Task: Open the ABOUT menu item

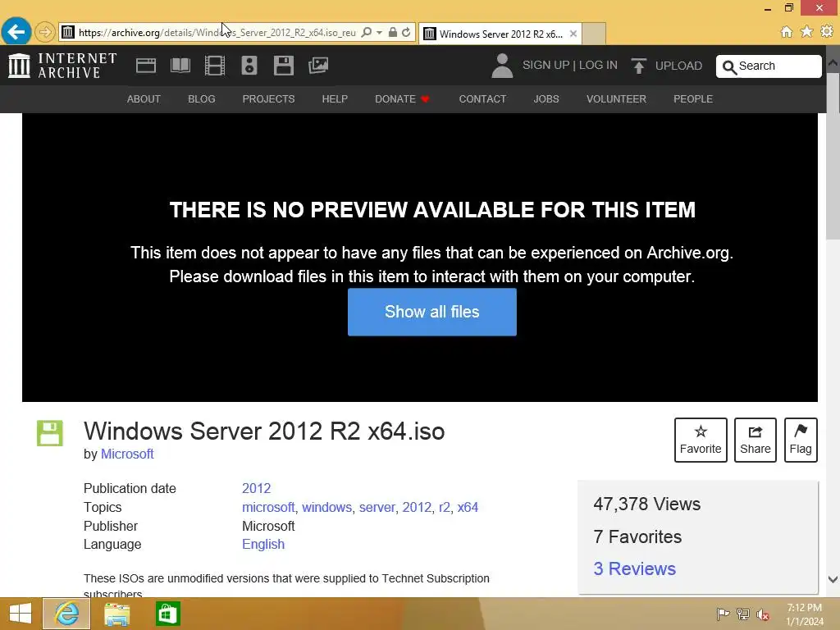Action: (144, 99)
